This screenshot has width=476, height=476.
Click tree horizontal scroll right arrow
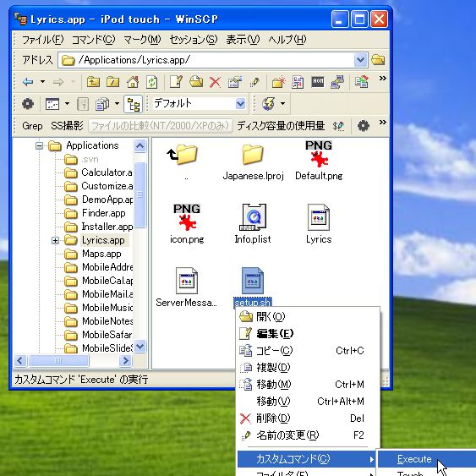point(125,361)
